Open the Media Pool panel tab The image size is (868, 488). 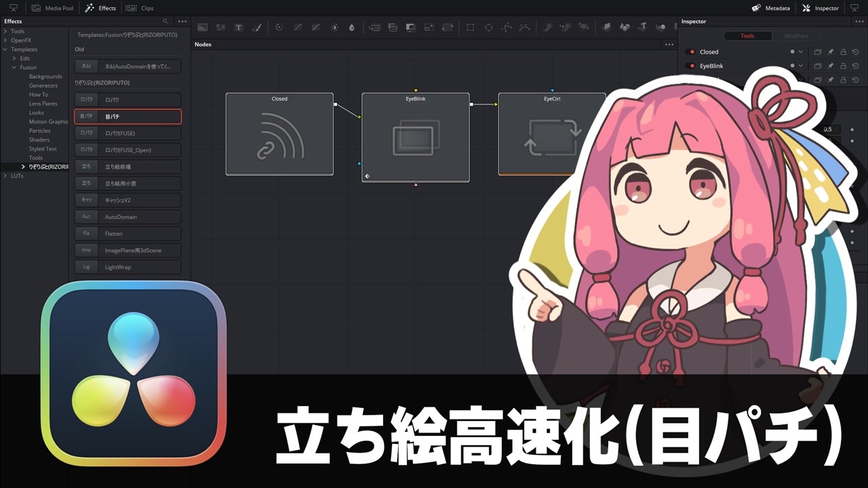pyautogui.click(x=53, y=8)
